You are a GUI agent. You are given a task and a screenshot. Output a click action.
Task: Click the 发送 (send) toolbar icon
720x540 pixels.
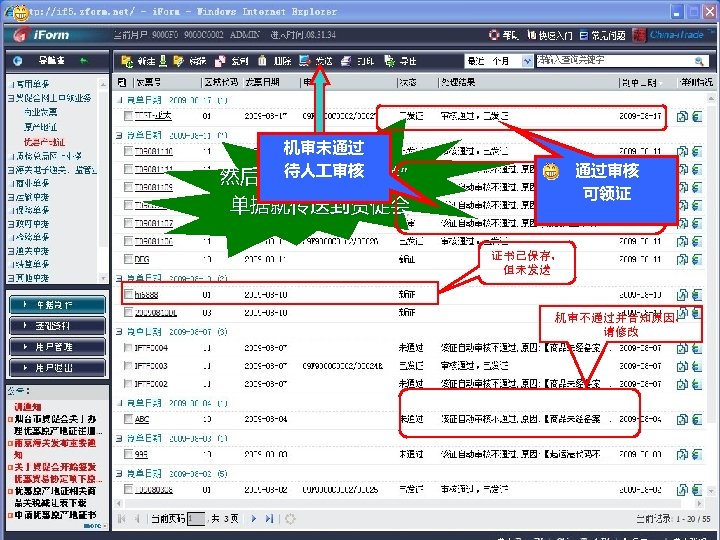(x=304, y=61)
